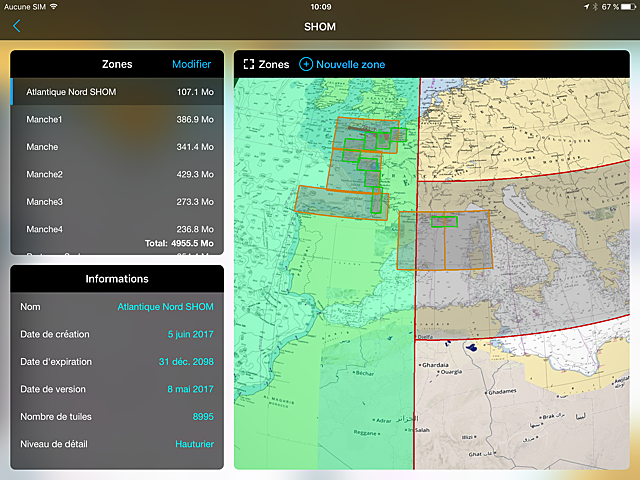This screenshot has width=640, height=480.
Task: Select the Manche zone 341.4 Mo row
Action: point(117,147)
